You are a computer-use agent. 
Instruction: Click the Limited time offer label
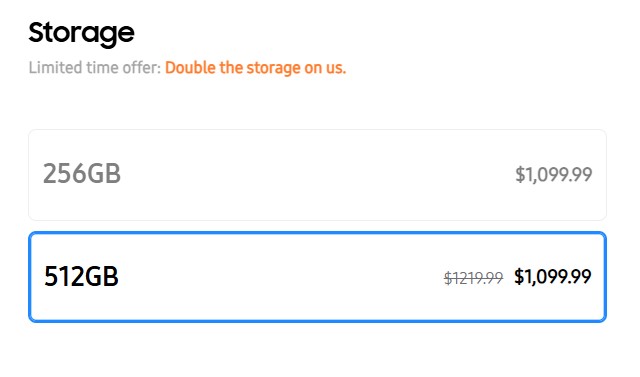(x=95, y=68)
